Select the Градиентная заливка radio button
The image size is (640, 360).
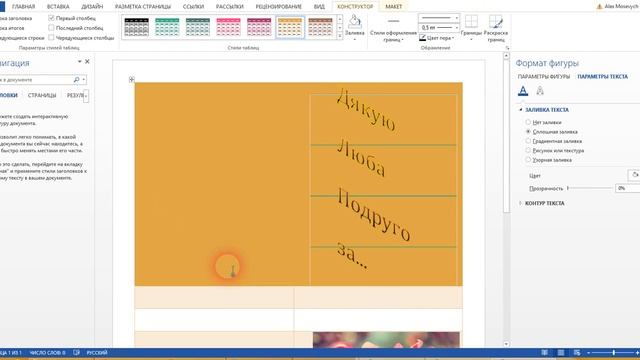coord(528,141)
